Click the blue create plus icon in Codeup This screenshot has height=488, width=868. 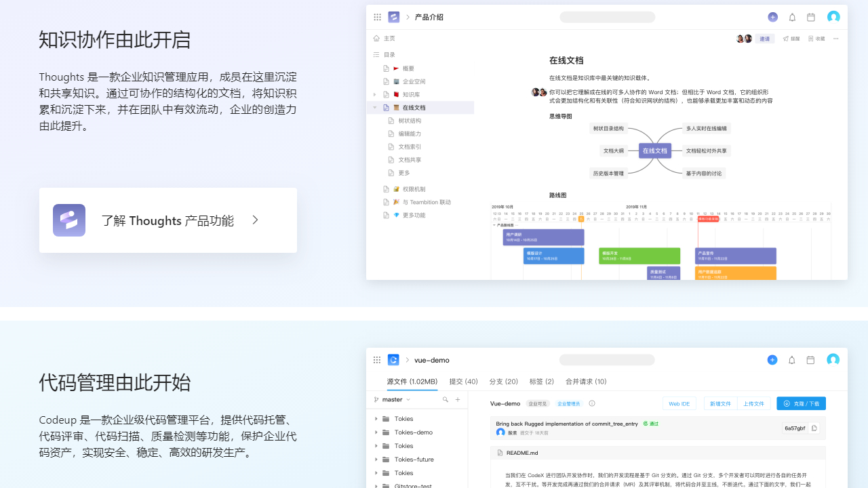[x=772, y=360]
